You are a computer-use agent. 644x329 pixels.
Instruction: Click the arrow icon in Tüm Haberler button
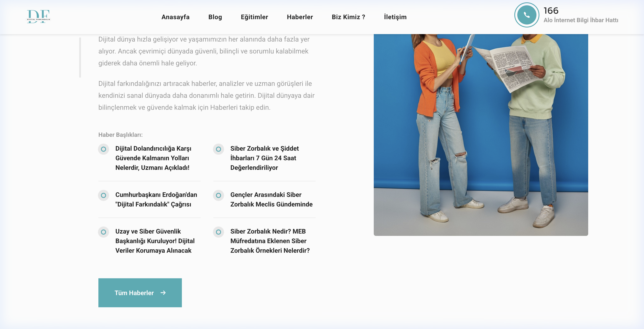[163, 293]
